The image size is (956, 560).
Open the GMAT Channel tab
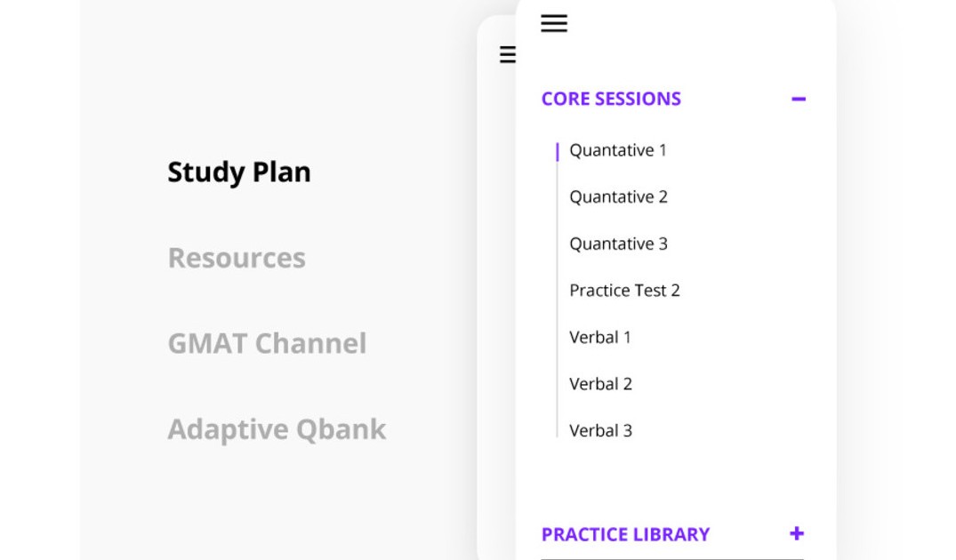267,343
